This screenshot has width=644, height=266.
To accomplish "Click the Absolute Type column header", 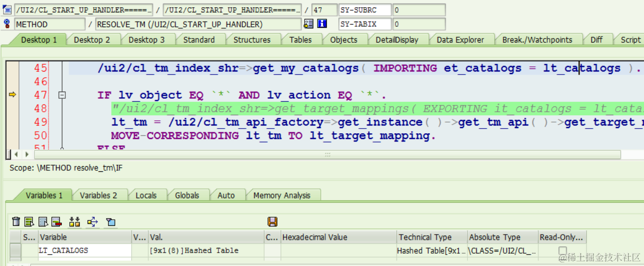I will coord(502,237).
